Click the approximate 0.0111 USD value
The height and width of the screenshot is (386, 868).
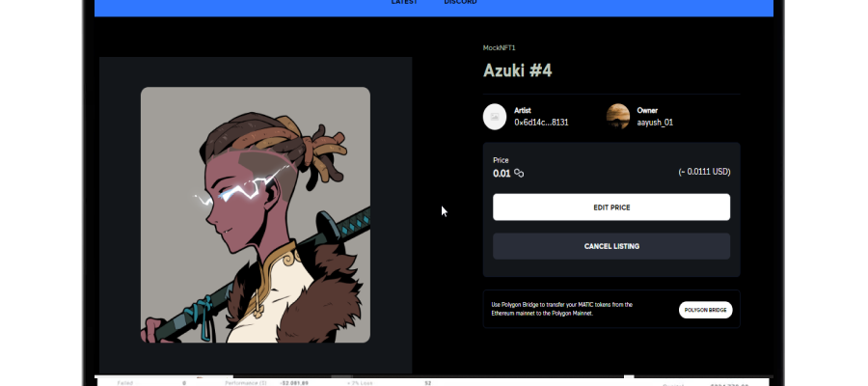[704, 172]
